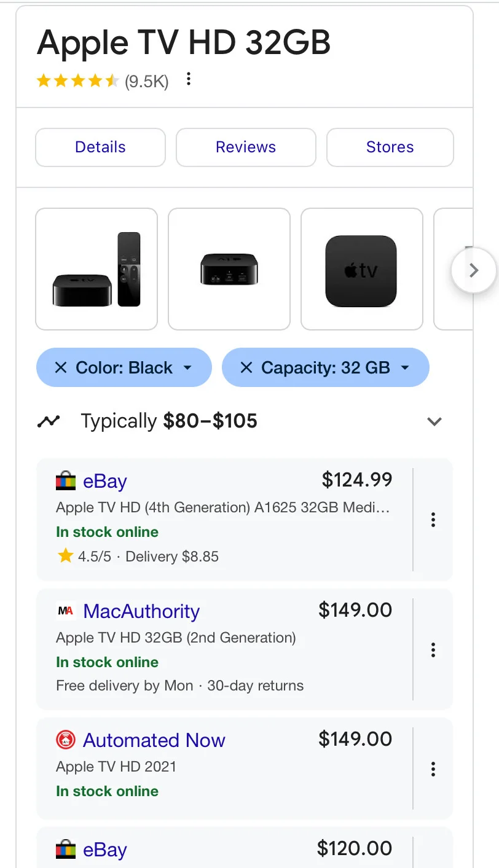Open the Color: Black dropdown arrow
499x868 pixels.
(x=187, y=368)
